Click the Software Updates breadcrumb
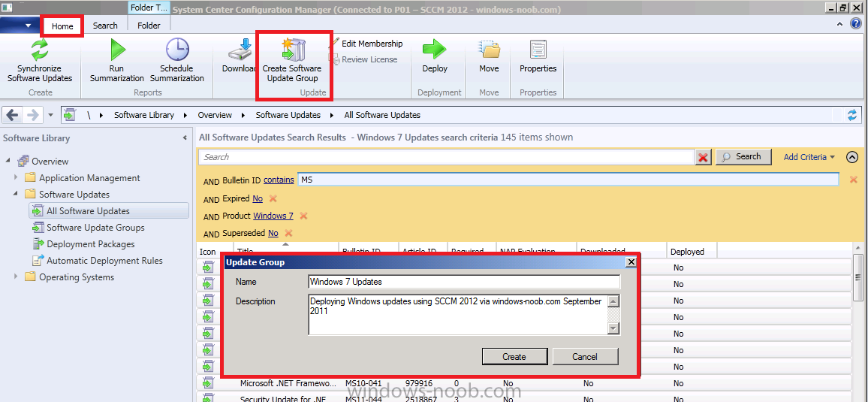 point(288,115)
